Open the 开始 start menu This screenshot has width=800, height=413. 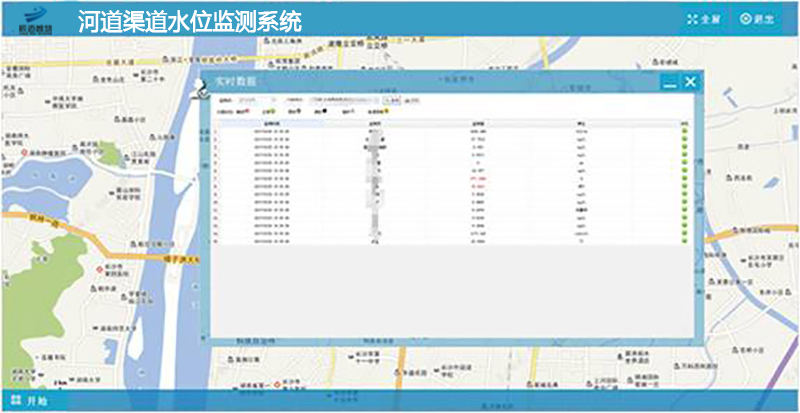click(29, 401)
